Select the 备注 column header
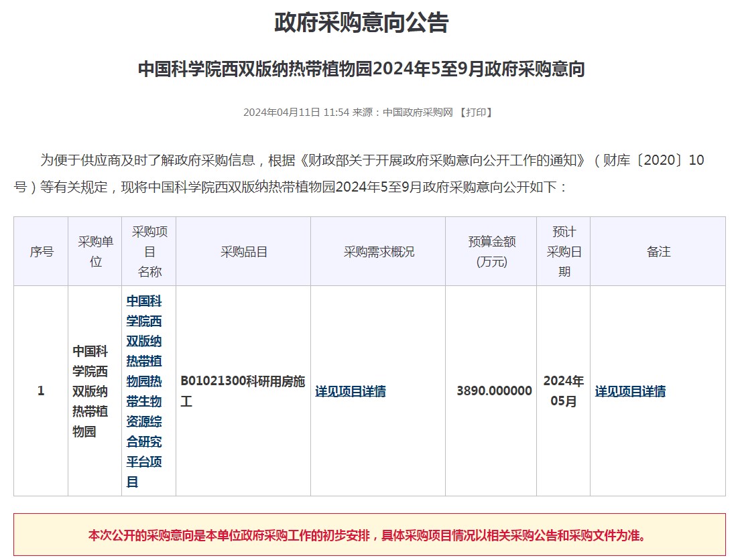The image size is (740, 560). [x=658, y=252]
